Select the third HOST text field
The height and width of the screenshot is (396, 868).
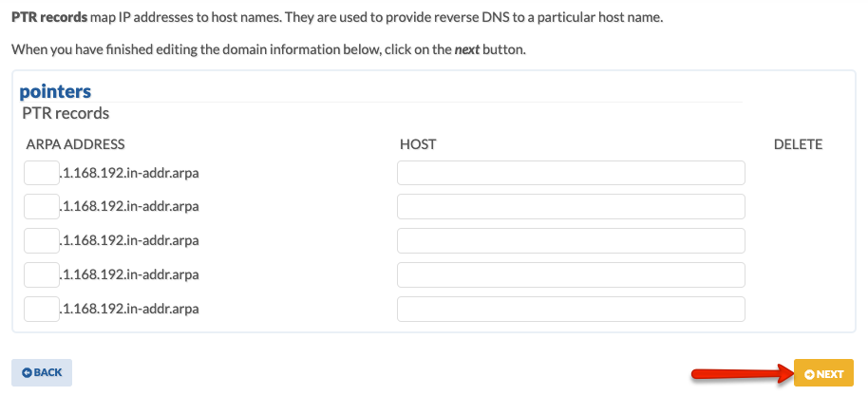571,240
